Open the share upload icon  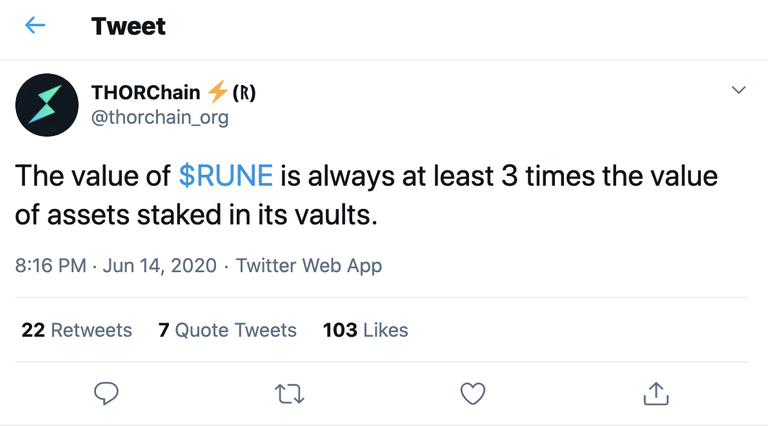pos(656,393)
